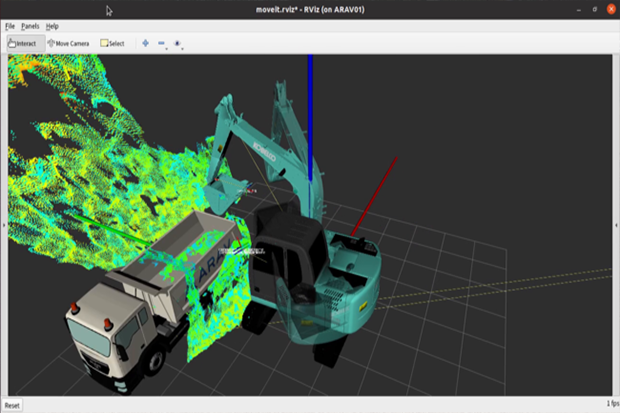Click the blue plus crosshair toolbar icon

coord(145,43)
